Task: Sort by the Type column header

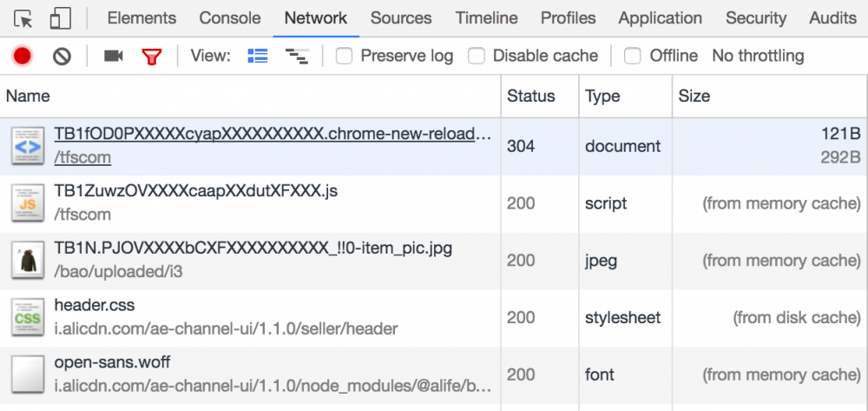Action: 626,96
